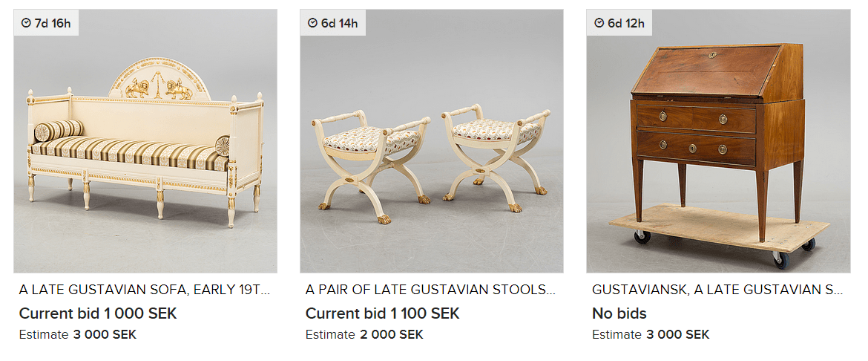Click the 'Estimate 2 000 SEK' text
The width and height of the screenshot is (868, 361).
(x=364, y=335)
